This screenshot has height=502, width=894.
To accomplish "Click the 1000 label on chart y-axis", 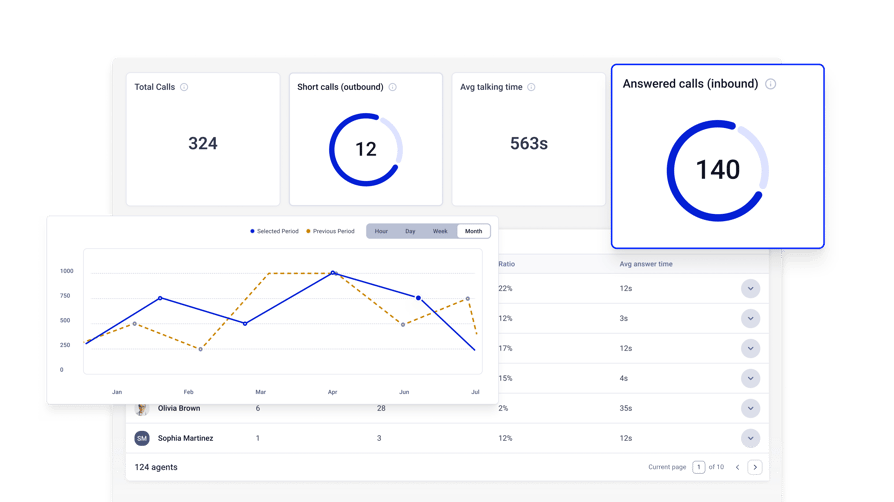I will (x=67, y=271).
